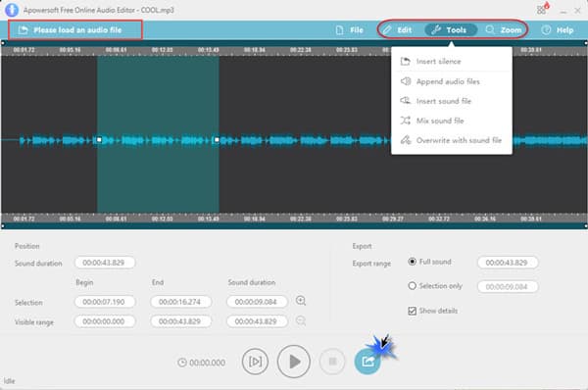Click the Help question mark icon

click(x=546, y=30)
